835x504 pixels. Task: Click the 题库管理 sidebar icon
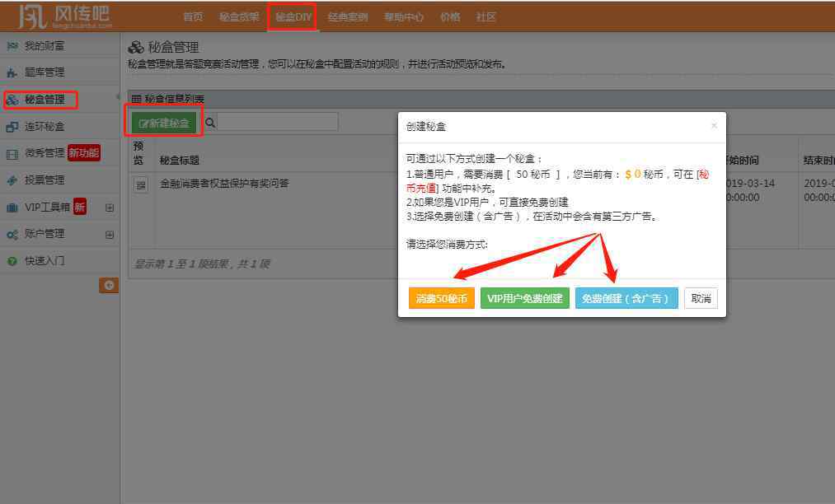12,72
